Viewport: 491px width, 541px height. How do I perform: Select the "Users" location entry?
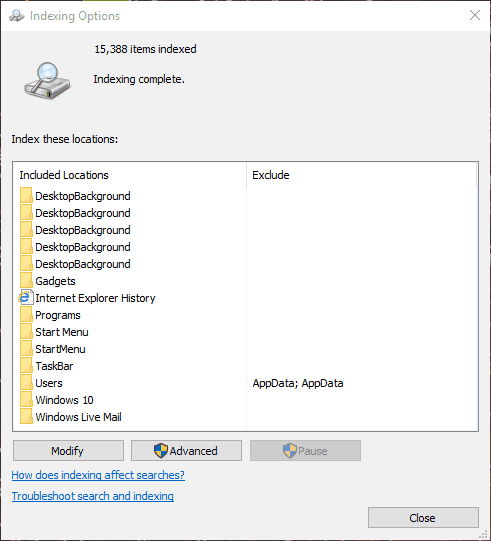(49, 383)
